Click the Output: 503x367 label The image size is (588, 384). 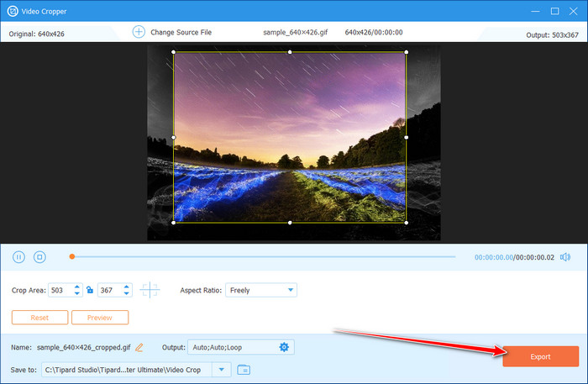pyautogui.click(x=553, y=35)
